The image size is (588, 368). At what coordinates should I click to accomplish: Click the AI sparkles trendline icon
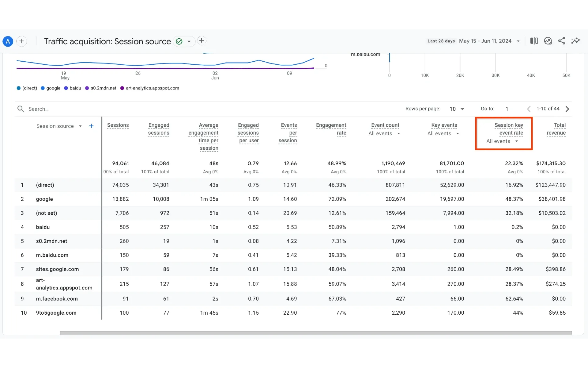[575, 41]
